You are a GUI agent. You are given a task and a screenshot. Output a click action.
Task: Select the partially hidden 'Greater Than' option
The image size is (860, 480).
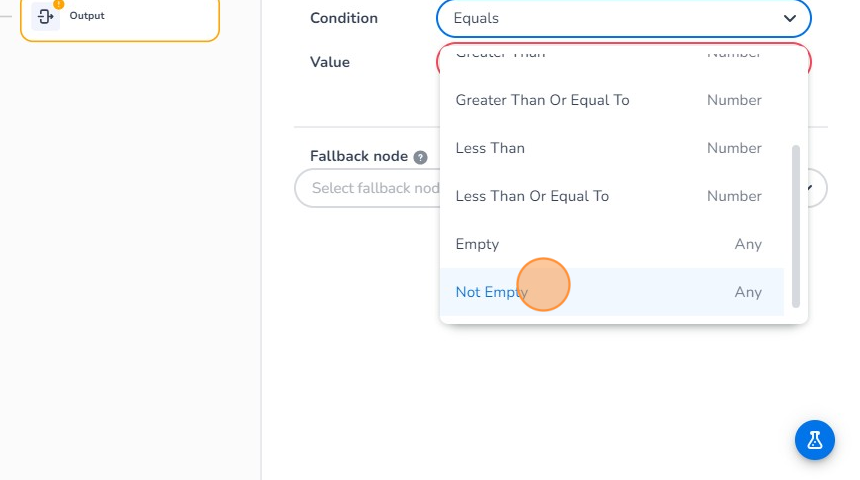[500, 54]
